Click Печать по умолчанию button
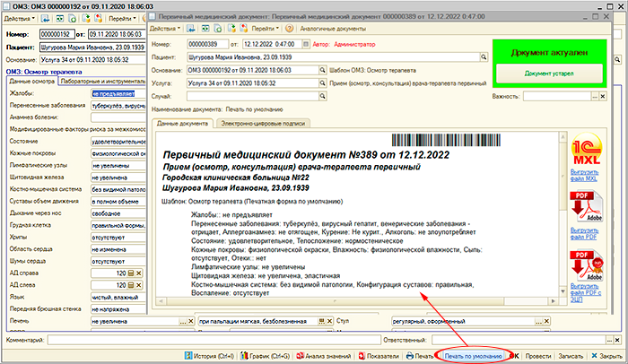Screen dimensions: 628x364 (470, 356)
